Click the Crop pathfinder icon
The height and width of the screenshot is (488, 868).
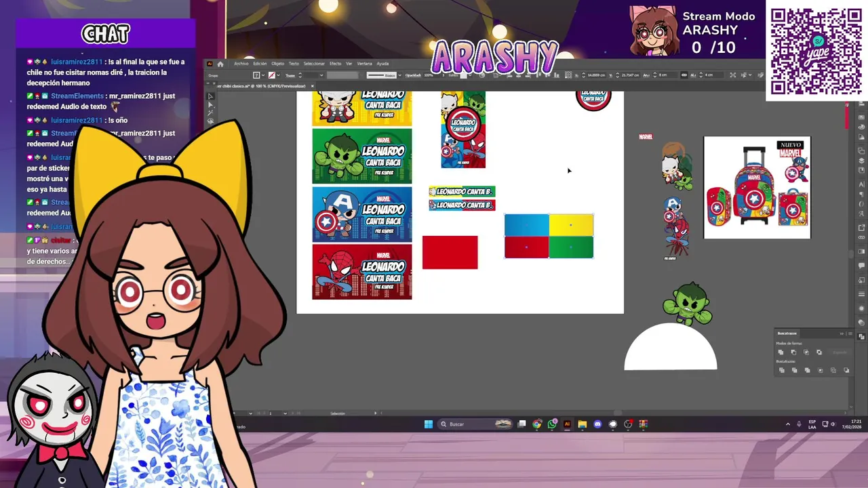click(x=821, y=370)
